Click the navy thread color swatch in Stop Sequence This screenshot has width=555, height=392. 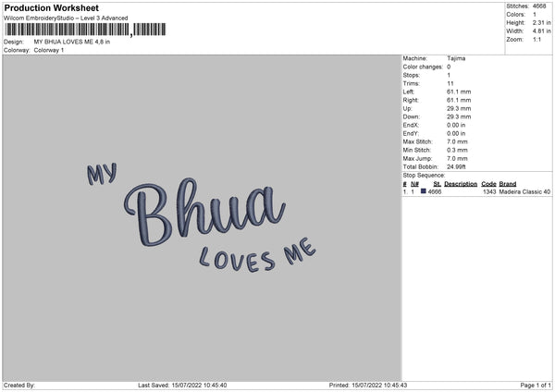point(423,191)
